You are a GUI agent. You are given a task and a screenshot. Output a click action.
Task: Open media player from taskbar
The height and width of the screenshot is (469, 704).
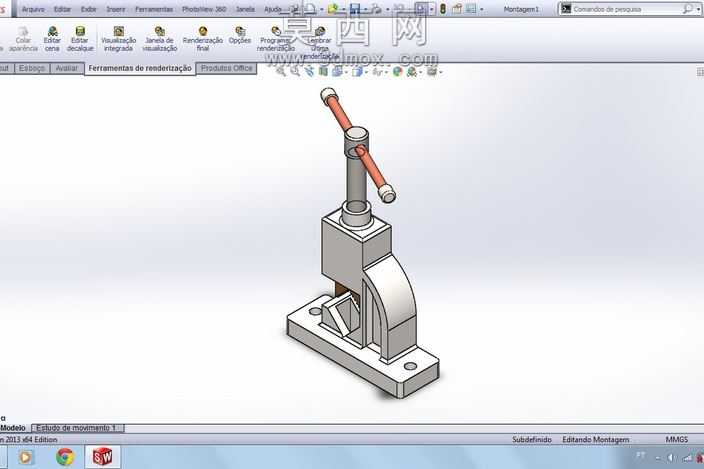pyautogui.click(x=26, y=457)
